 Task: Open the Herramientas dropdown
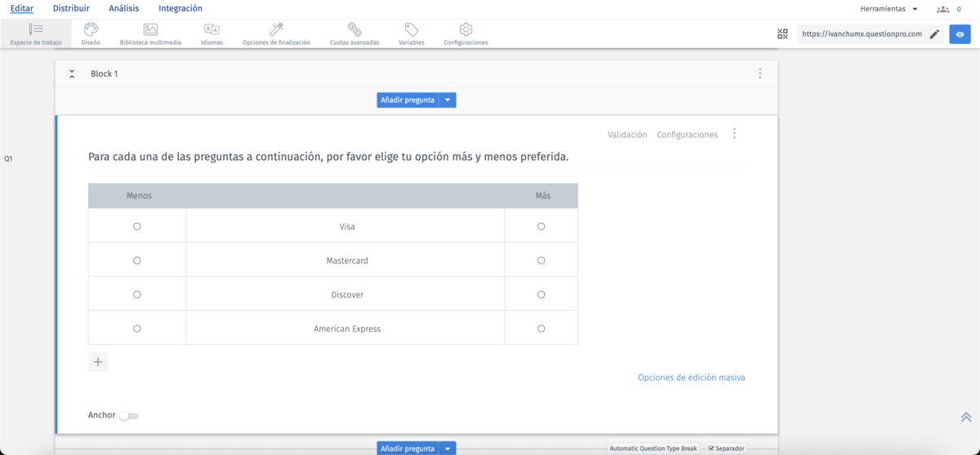(889, 9)
